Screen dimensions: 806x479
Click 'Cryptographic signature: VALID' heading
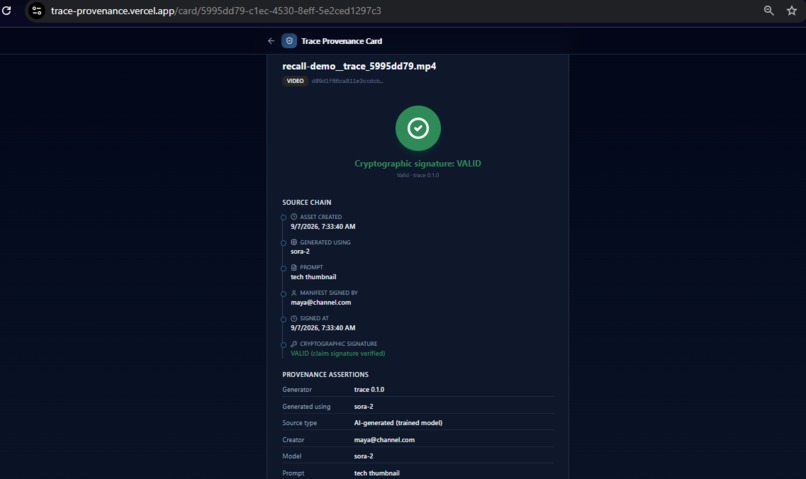pos(418,163)
